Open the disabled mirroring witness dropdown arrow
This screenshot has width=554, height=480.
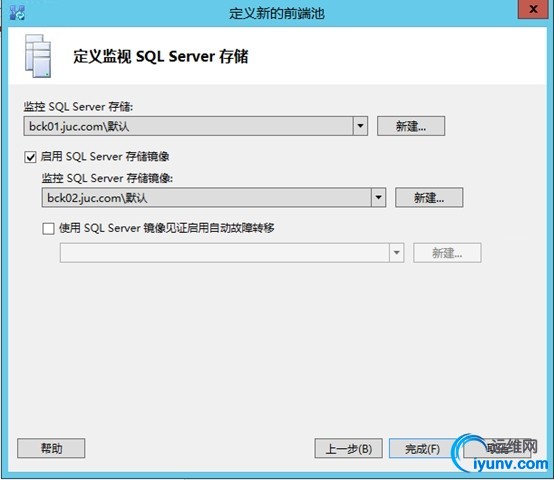click(396, 253)
